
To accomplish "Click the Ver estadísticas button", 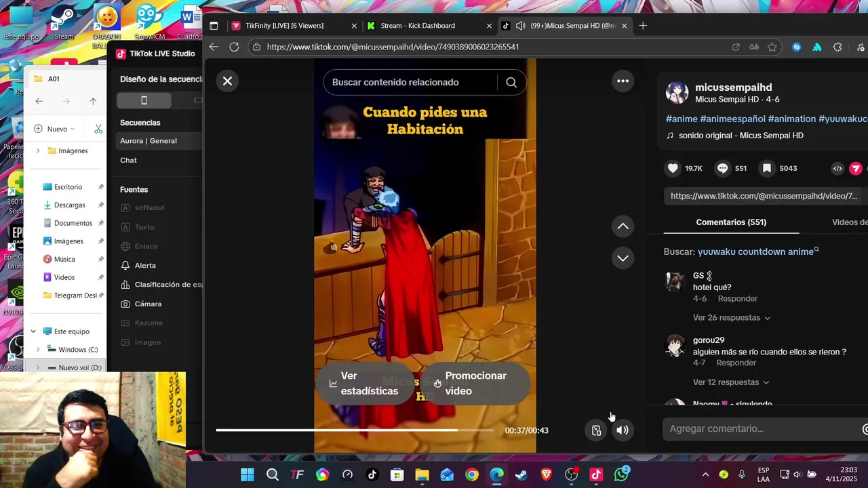I will 364,384.
